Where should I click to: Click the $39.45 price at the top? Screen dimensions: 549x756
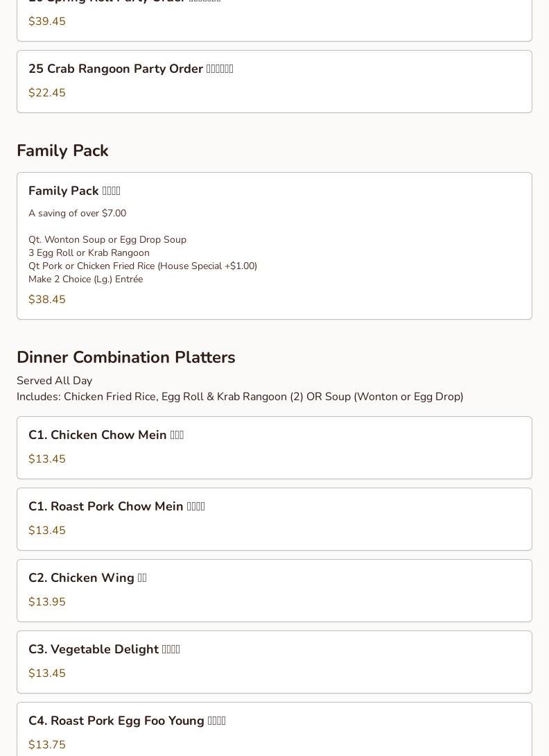pos(47,22)
